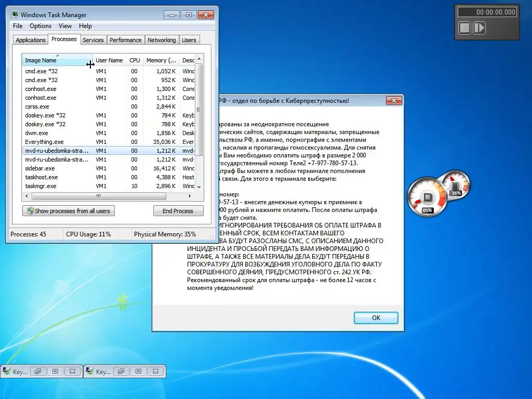Click the horizontal scrollbar right arrow
Image resolution: width=532 pixels, height=399 pixels.
[x=190, y=196]
